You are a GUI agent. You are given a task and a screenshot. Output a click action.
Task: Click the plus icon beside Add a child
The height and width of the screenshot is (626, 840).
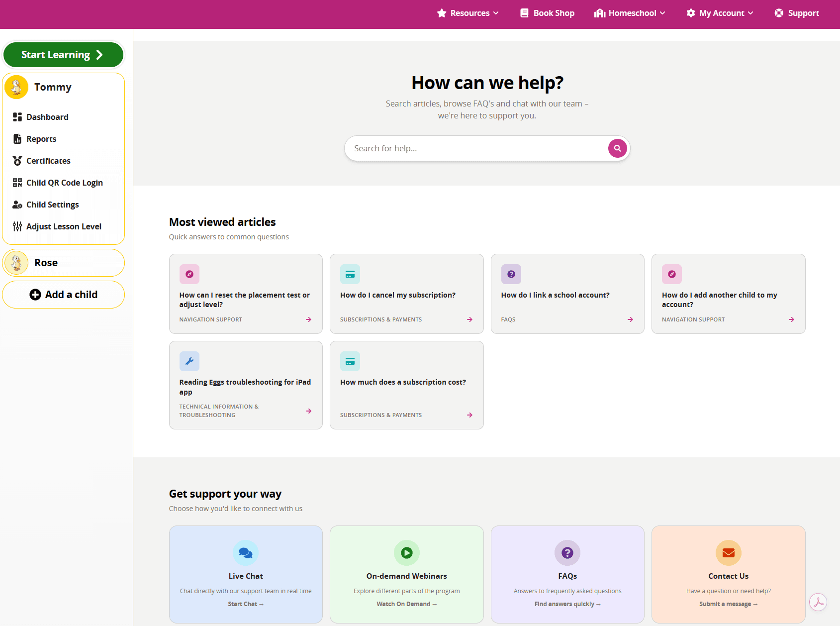[x=35, y=295]
